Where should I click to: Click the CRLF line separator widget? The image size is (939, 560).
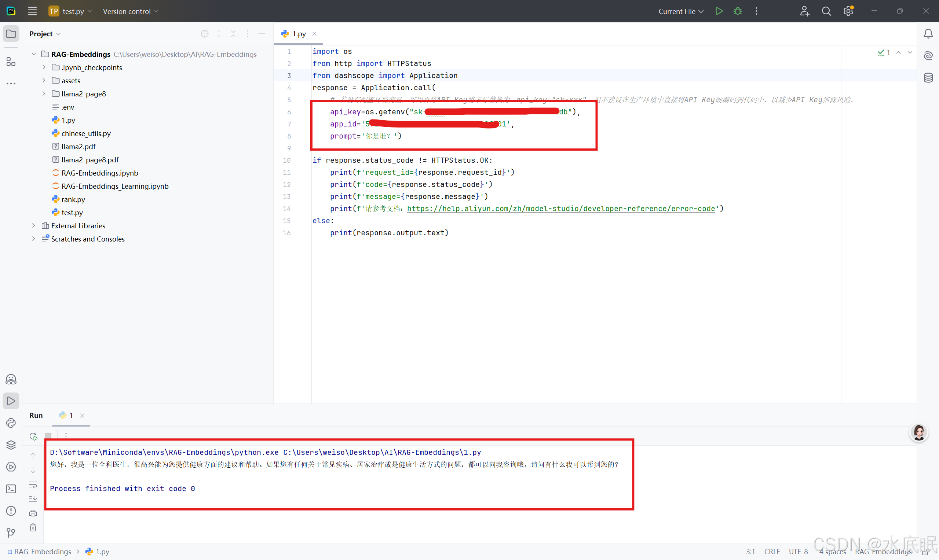pyautogui.click(x=771, y=551)
